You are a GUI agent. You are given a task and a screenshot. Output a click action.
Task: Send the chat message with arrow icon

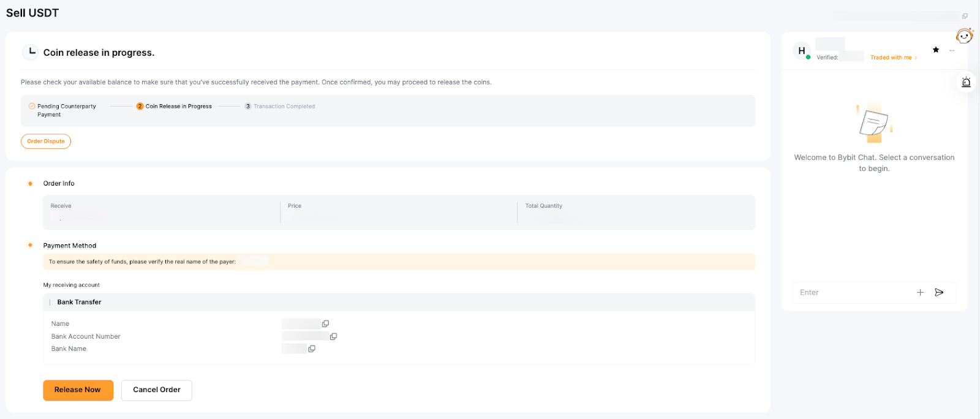939,293
